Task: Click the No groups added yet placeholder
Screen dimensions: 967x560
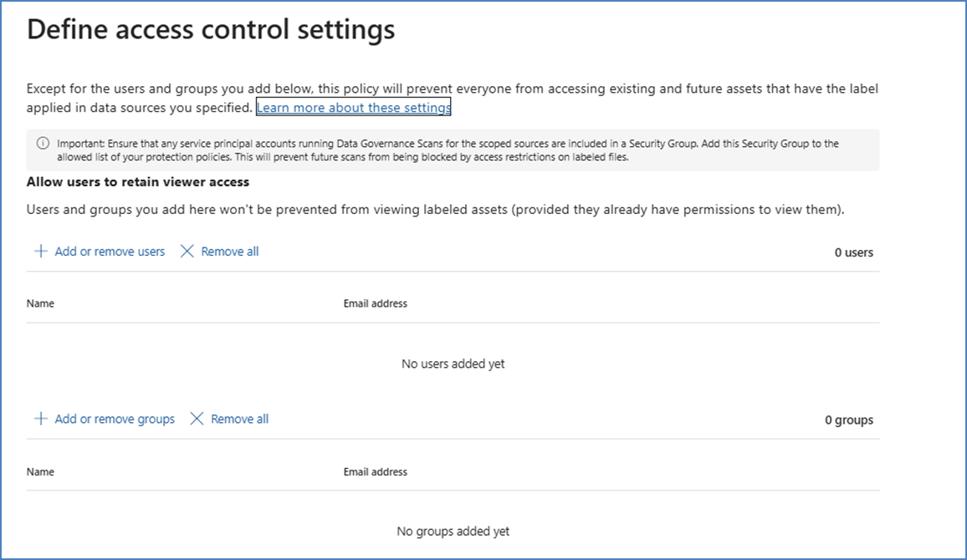Action: click(453, 531)
